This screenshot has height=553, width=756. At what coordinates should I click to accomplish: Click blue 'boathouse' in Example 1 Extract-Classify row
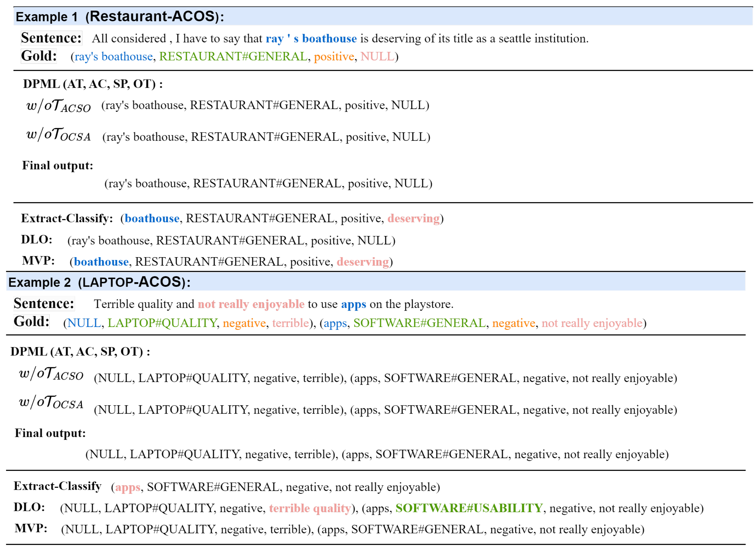[152, 218]
